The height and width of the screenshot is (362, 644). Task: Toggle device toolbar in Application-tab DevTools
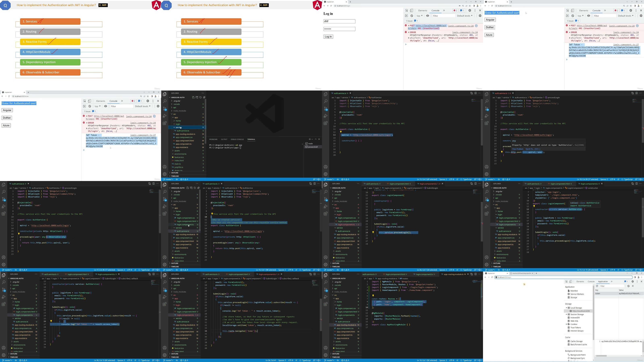[571, 282]
